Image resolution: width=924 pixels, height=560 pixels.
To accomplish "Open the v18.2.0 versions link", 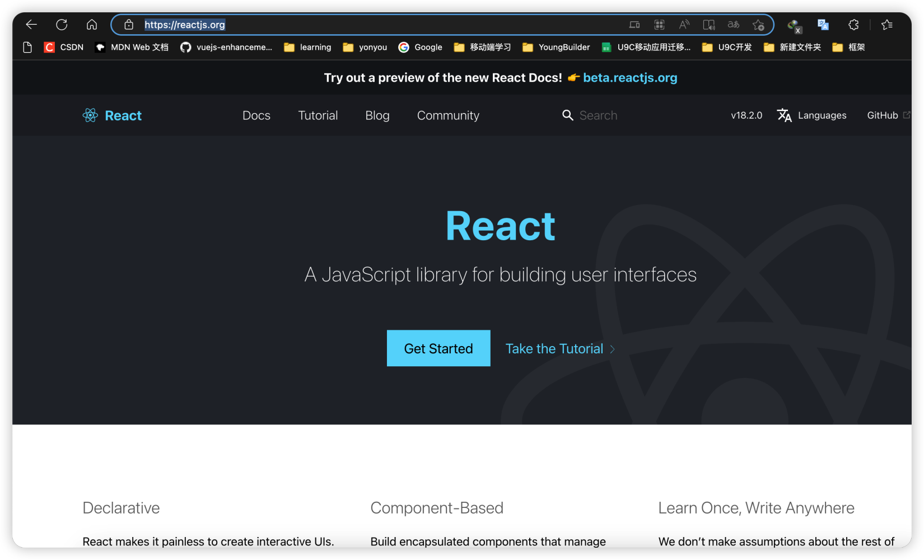I will click(746, 115).
